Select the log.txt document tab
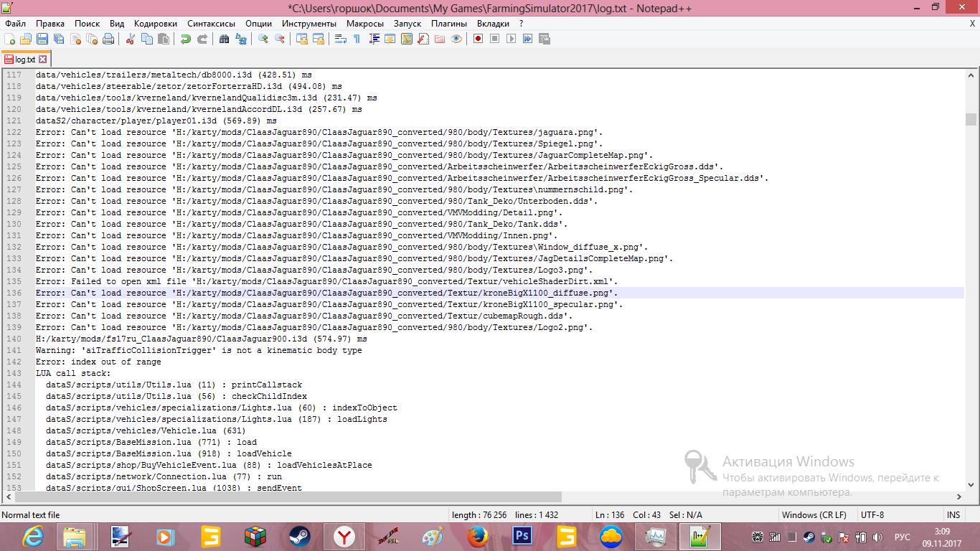Screen dimensions: 980x551 [x=24, y=60]
